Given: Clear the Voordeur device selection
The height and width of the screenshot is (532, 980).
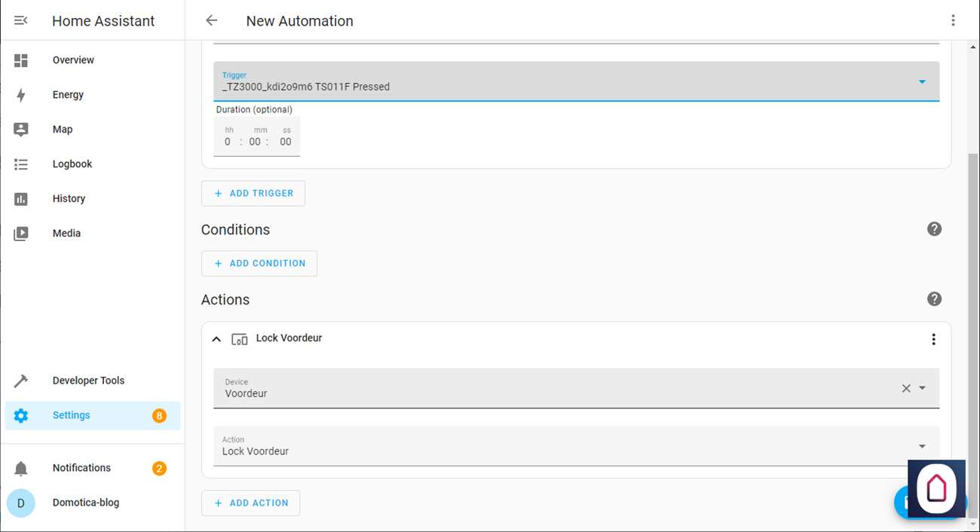Looking at the screenshot, I should pos(906,388).
